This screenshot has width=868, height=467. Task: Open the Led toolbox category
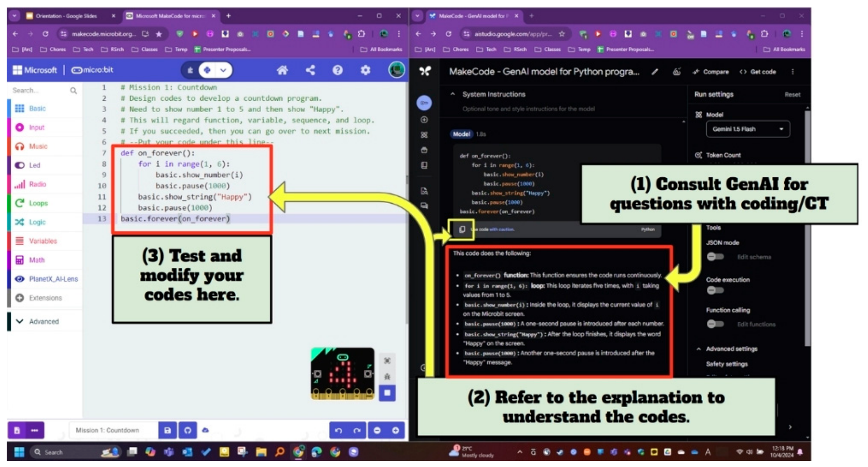tap(45, 165)
